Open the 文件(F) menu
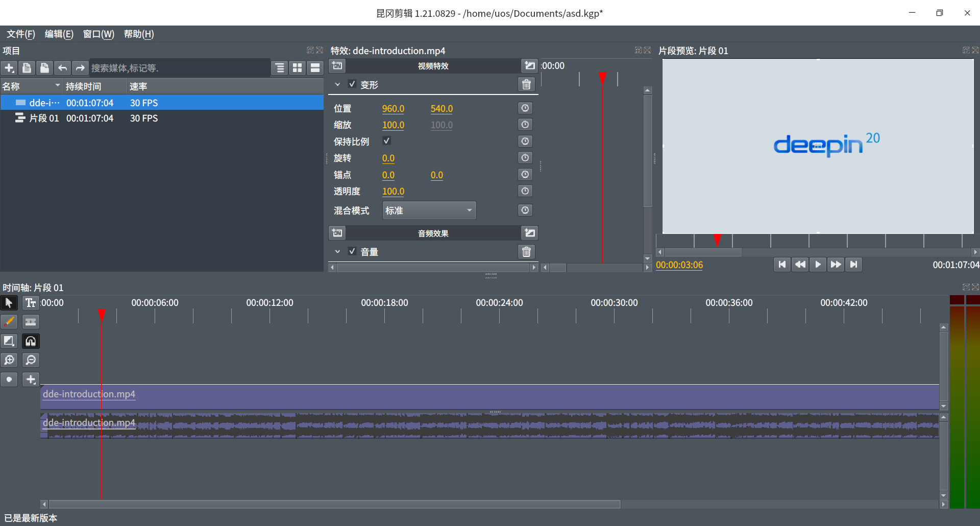Viewport: 980px width, 526px height. tap(21, 34)
